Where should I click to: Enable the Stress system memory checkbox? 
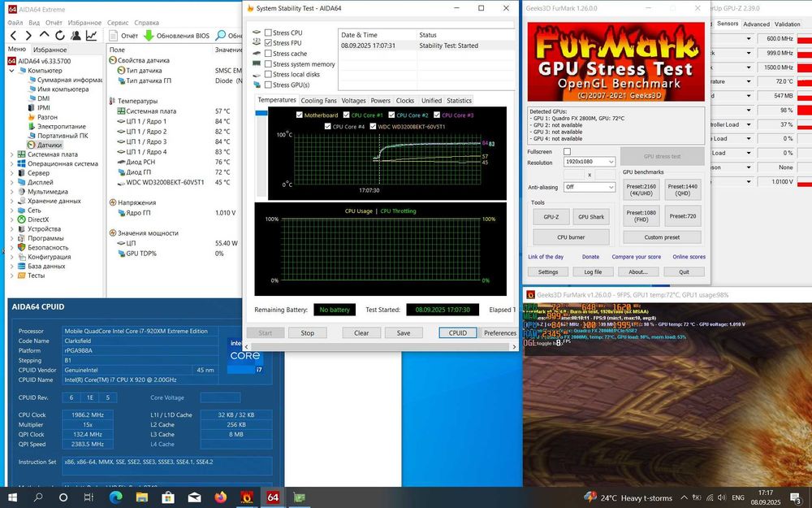point(268,63)
